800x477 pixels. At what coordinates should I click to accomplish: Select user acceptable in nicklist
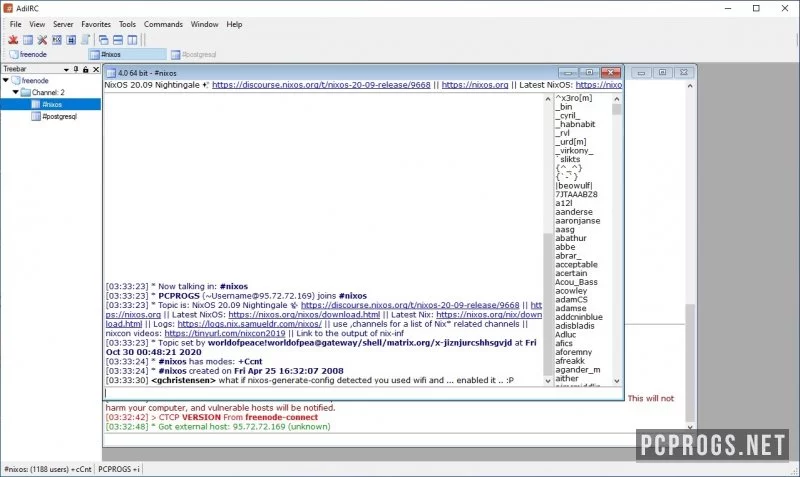point(576,265)
